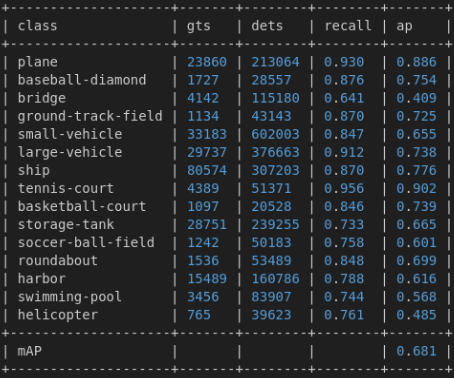454x378 pixels.
Task: Click the 'recall' column header
Action: pos(348,26)
